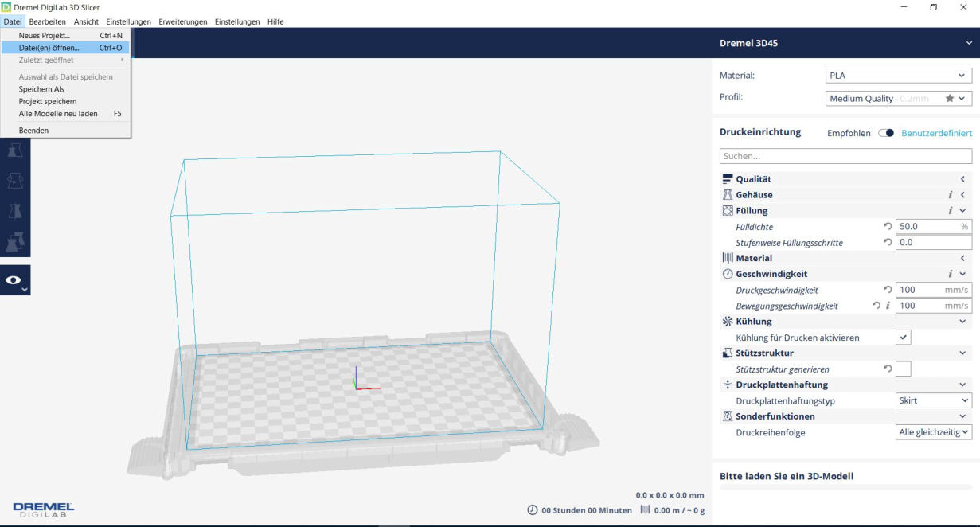Image resolution: width=980 pixels, height=527 pixels.
Task: Click the star icon in the Profil box
Action: click(x=949, y=99)
